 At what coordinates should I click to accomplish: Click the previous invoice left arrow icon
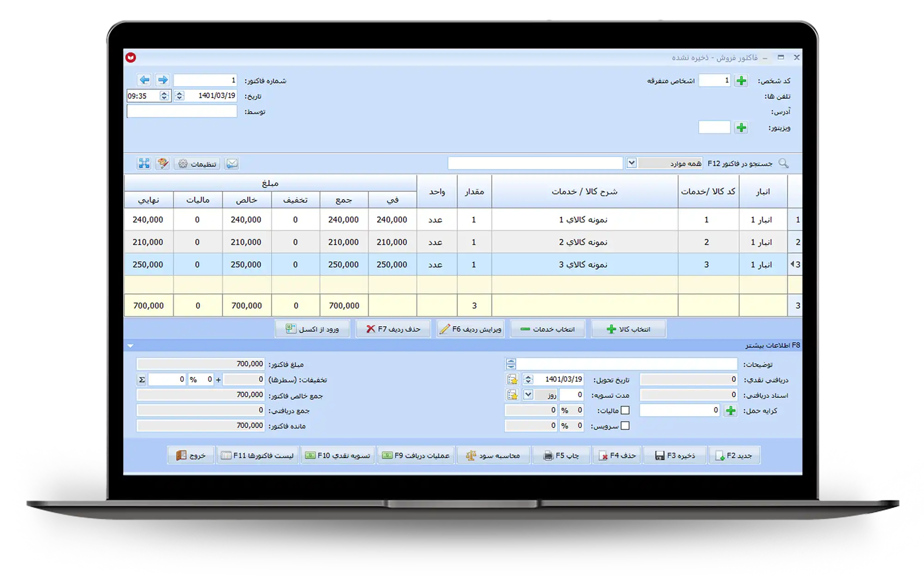144,80
